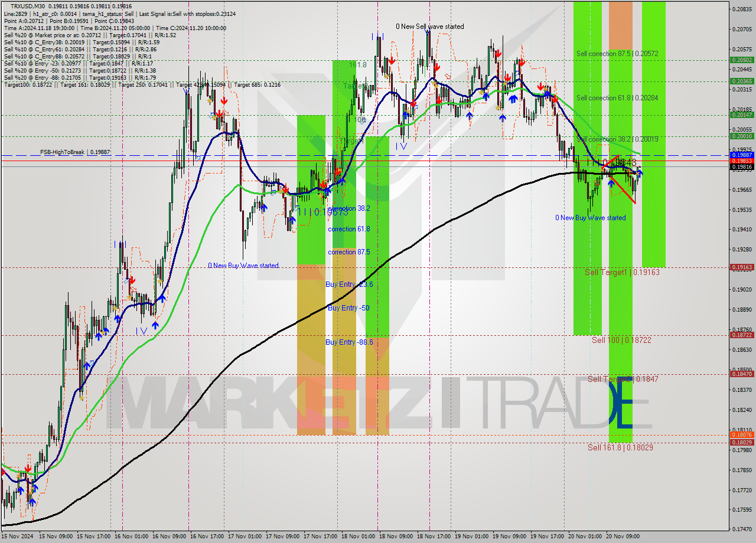Screen dimensions: 756x543
Task: Select 'Sell correction 61.8 | 0.20284' label
Action: click(617, 98)
